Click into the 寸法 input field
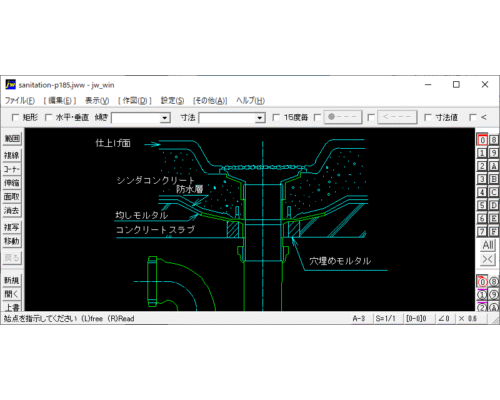Screen dimensions: 500x400 tap(227, 118)
